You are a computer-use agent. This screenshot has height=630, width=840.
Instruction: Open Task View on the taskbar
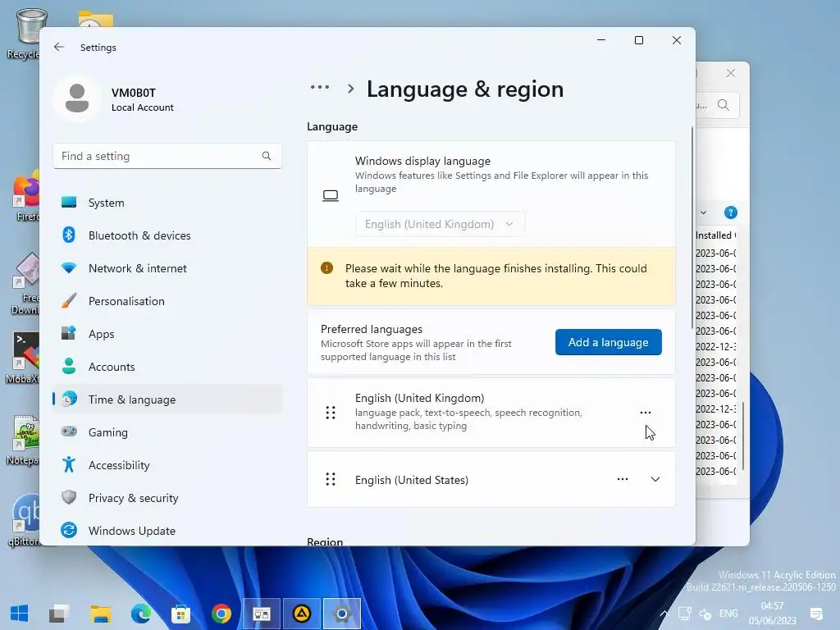[59, 614]
